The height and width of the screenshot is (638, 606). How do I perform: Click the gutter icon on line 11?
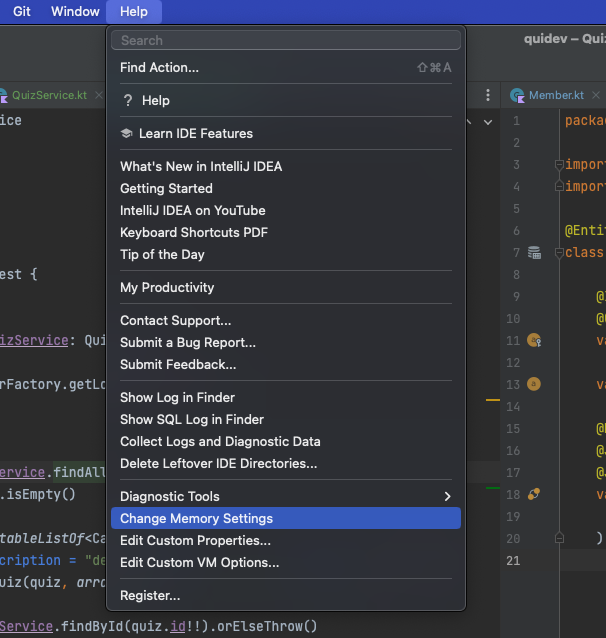(x=534, y=340)
